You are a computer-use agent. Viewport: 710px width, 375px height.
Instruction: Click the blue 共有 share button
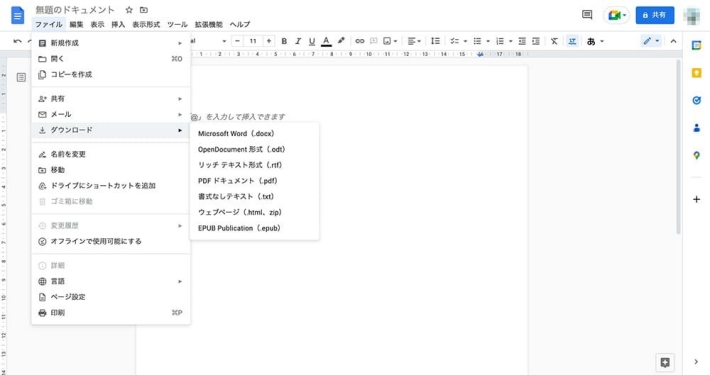point(654,15)
